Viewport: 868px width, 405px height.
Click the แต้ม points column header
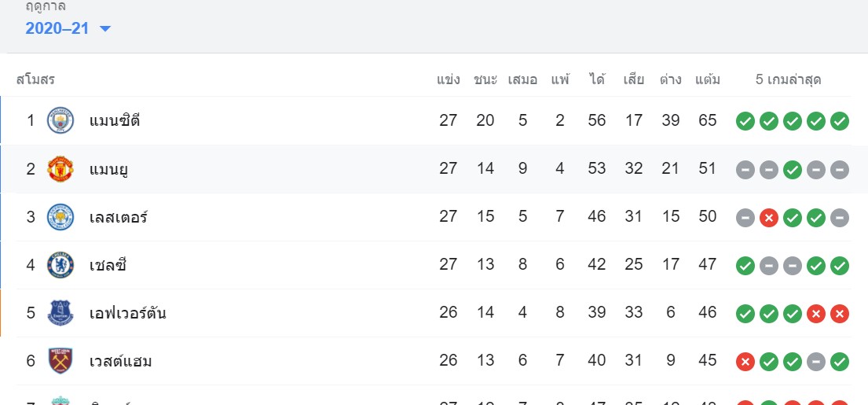tap(708, 79)
